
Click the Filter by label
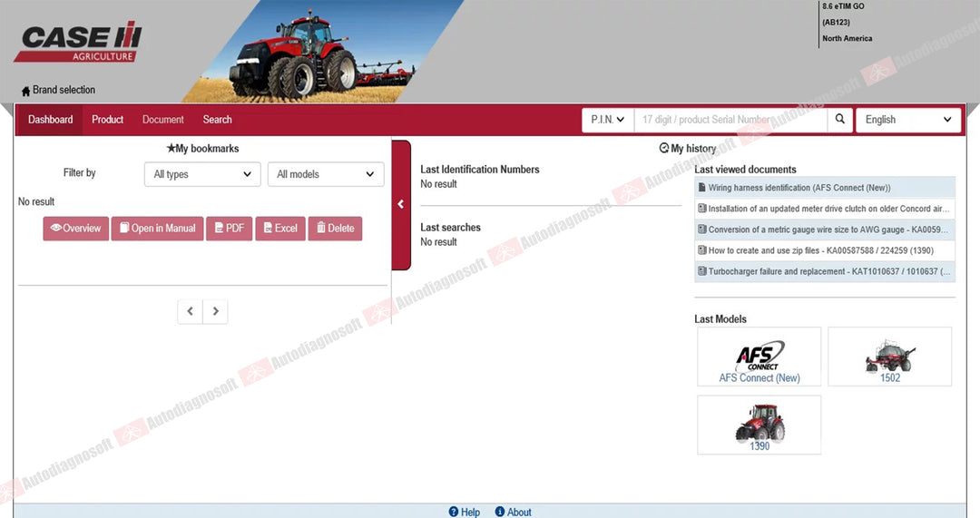point(79,172)
